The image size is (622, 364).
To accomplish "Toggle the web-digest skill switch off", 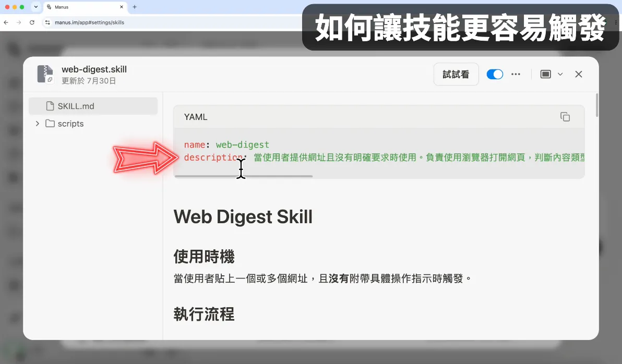I will [x=495, y=74].
